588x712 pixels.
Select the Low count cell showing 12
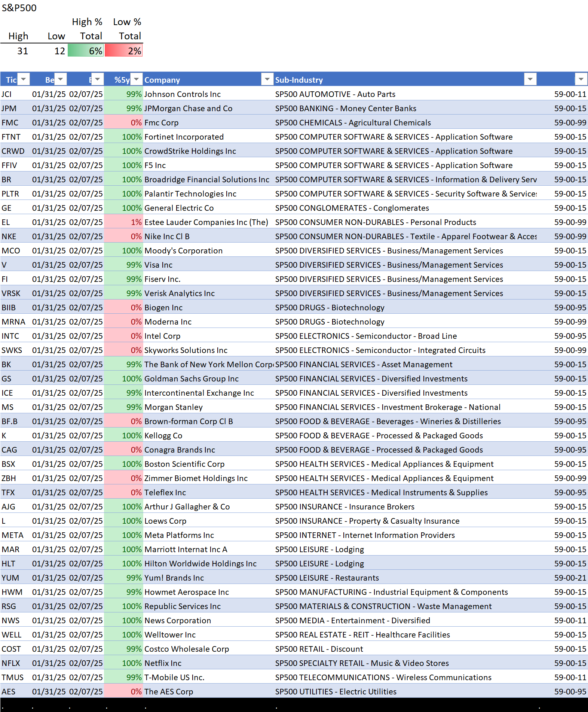point(49,51)
